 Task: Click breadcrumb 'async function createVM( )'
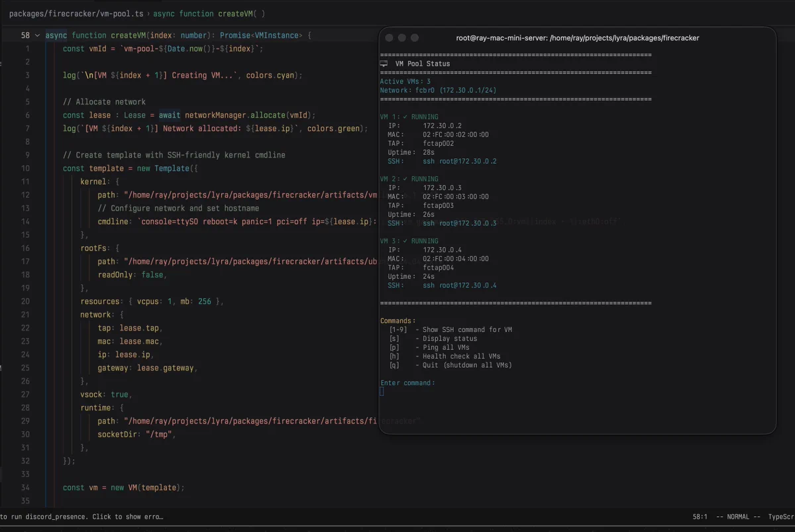(209, 13)
